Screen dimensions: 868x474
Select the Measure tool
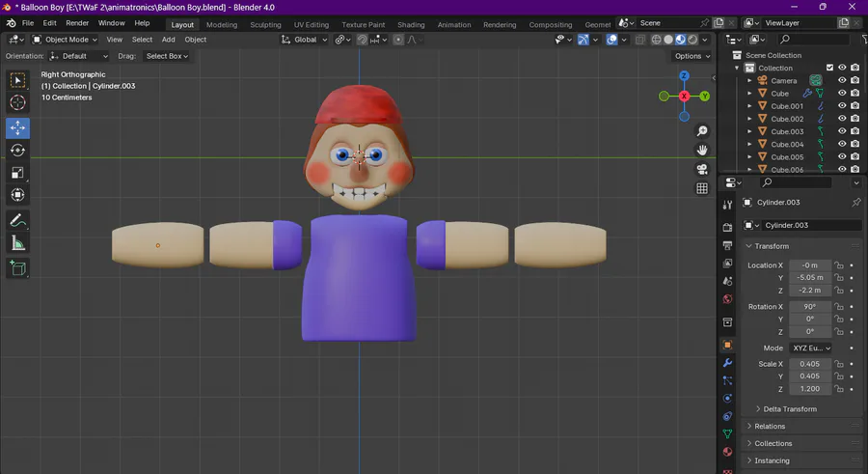click(18, 244)
